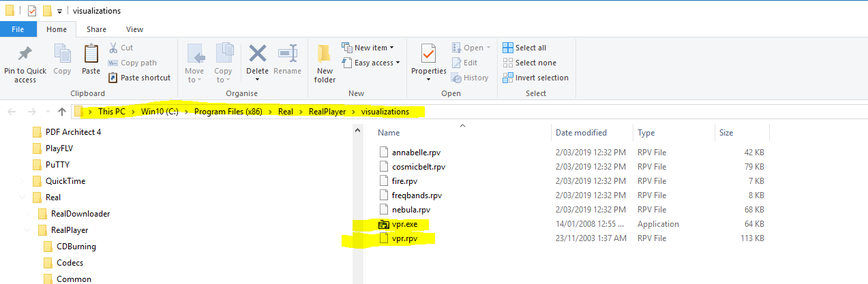Open the File menu tab

(x=18, y=29)
